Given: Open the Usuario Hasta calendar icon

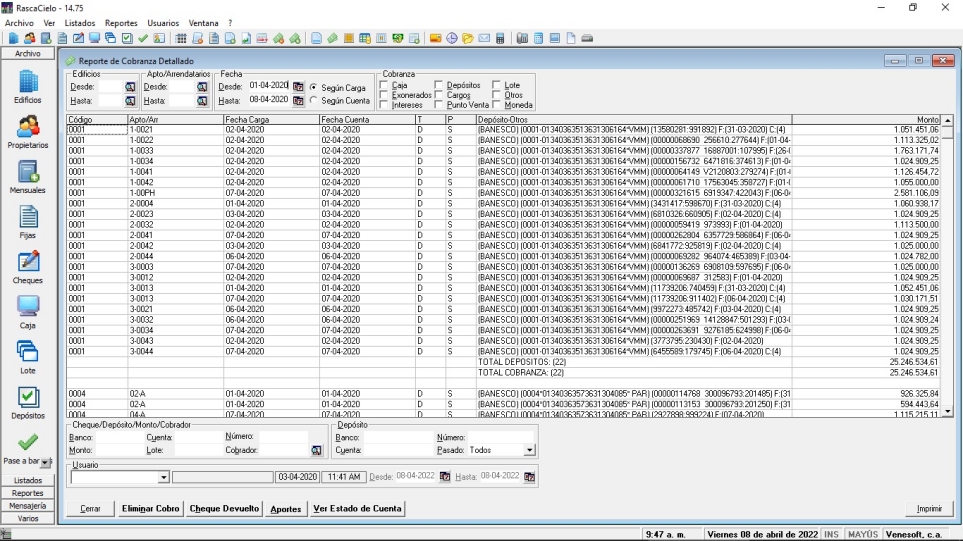Looking at the screenshot, I should tap(529, 477).
